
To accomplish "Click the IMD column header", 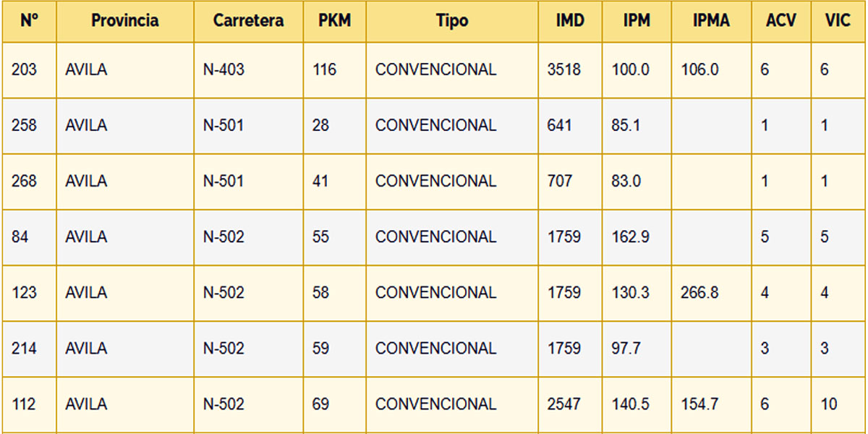I will click(570, 21).
